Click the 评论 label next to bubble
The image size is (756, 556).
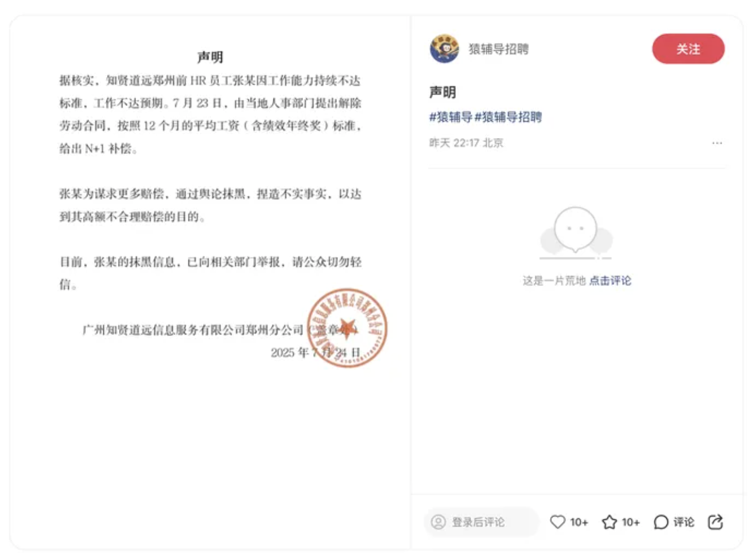pos(684,522)
